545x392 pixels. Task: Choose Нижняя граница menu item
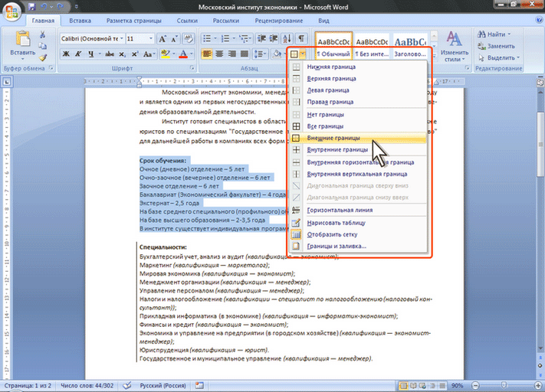pyautogui.click(x=359, y=67)
